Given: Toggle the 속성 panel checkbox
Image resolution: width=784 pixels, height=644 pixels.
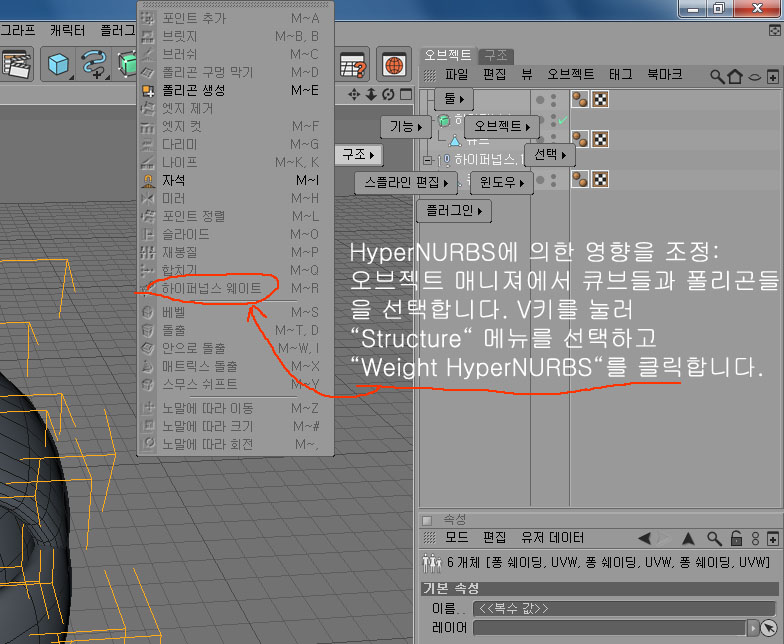Looking at the screenshot, I should coord(427,520).
